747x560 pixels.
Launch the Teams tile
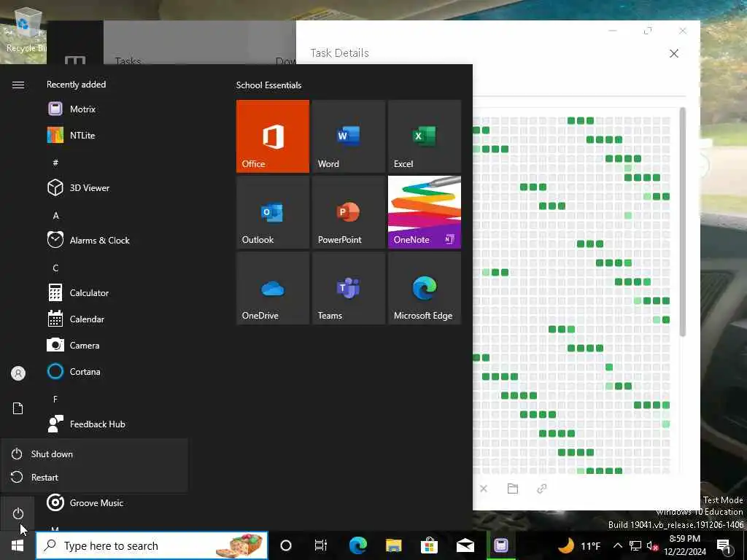tap(348, 288)
